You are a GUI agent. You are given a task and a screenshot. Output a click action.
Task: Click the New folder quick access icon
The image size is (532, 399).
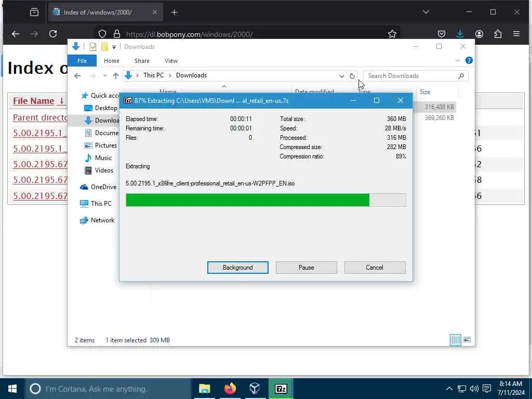click(104, 46)
